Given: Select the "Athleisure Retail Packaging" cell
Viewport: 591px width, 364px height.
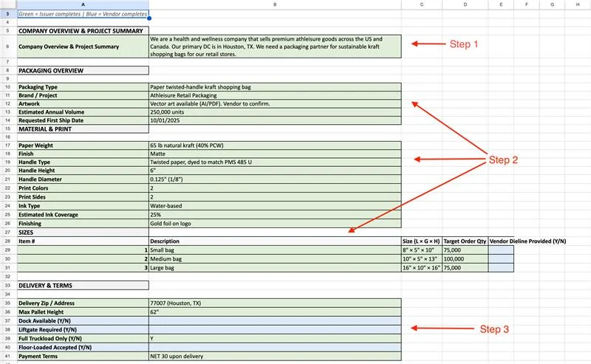Looking at the screenshot, I should (275, 95).
